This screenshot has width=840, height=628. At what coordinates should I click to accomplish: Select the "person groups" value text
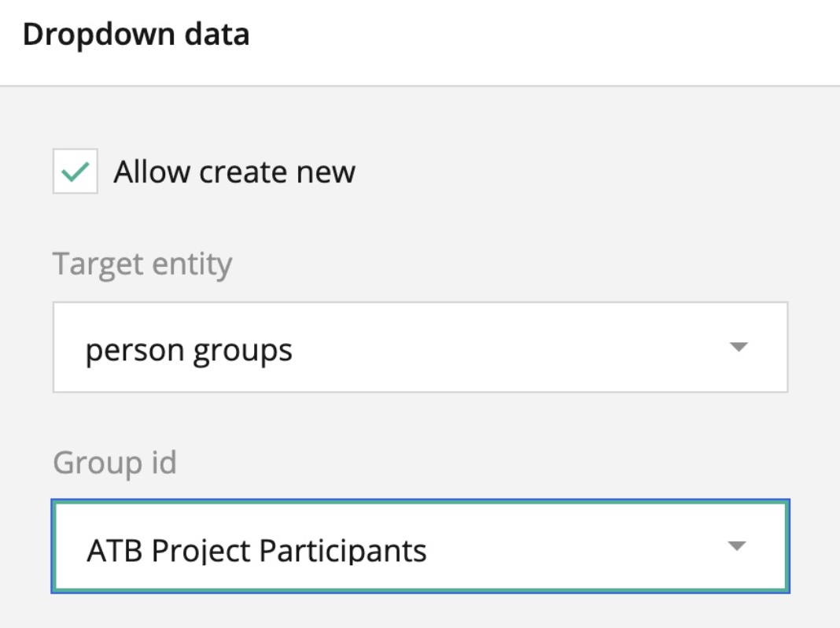click(x=189, y=350)
